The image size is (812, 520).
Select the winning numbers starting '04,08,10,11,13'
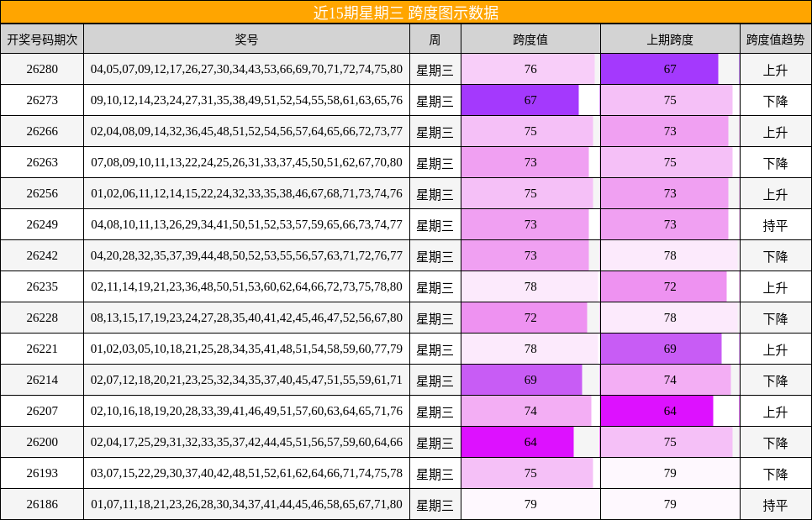click(246, 224)
